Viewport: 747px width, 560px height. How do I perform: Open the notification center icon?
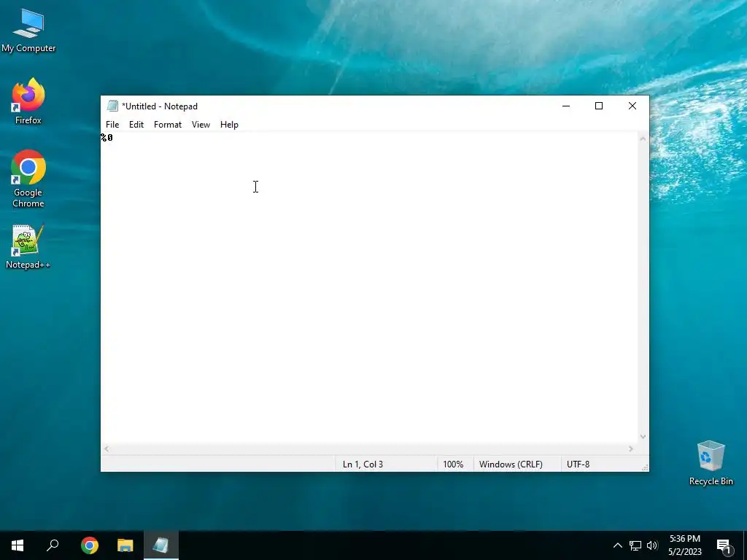724,547
